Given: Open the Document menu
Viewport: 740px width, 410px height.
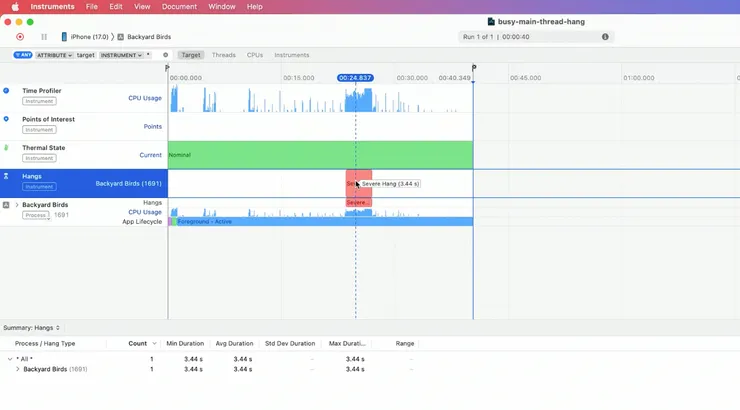Looking at the screenshot, I should click(x=179, y=7).
